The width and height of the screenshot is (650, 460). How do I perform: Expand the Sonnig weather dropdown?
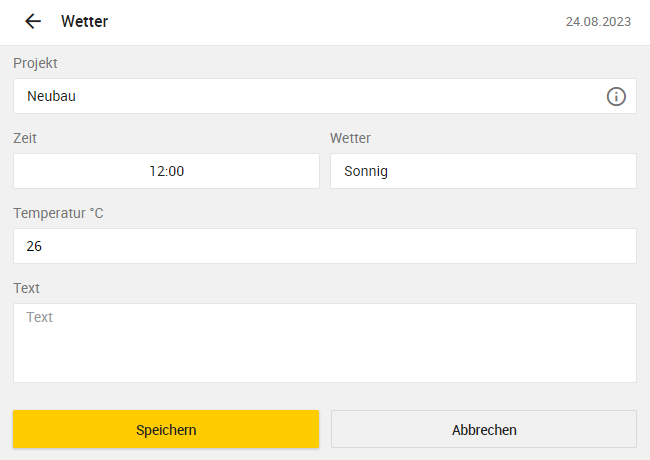483,171
